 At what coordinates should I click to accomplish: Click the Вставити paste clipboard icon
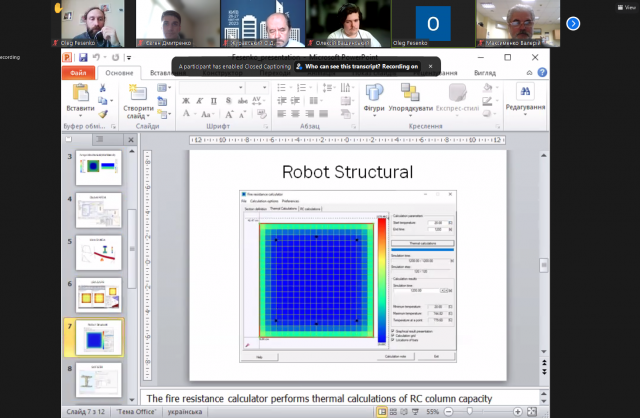pos(80,93)
